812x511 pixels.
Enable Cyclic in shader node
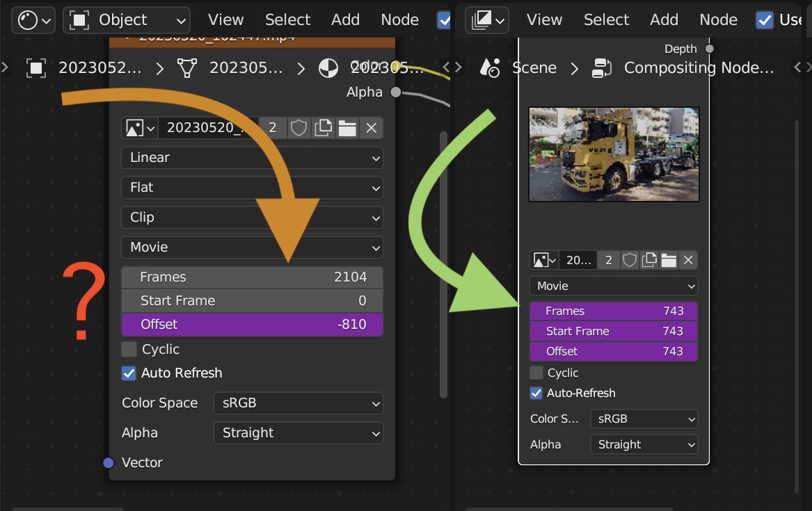(x=129, y=349)
